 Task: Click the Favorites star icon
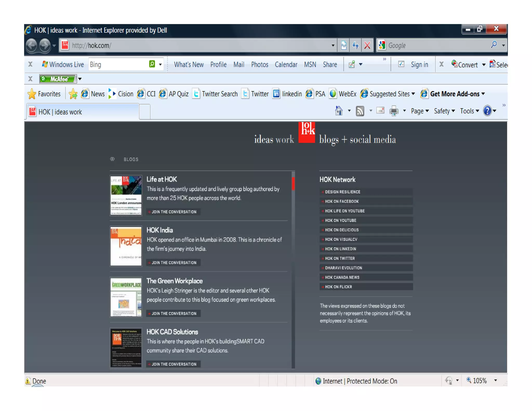[32, 94]
